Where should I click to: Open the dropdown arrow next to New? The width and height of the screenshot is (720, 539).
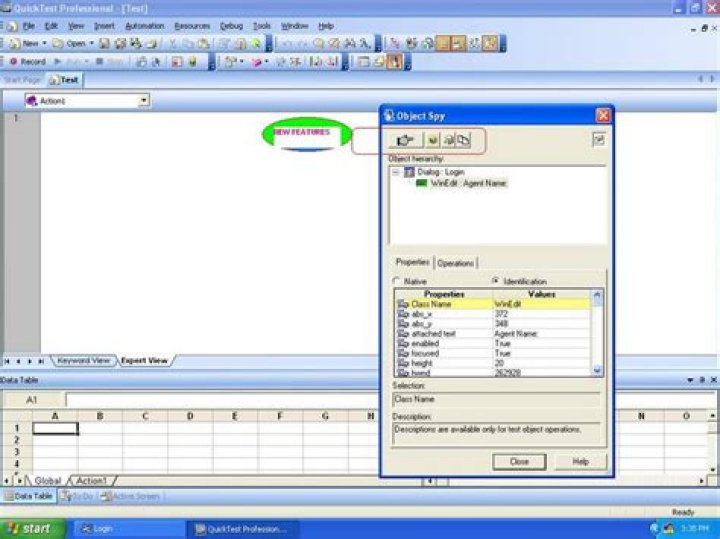[45, 44]
